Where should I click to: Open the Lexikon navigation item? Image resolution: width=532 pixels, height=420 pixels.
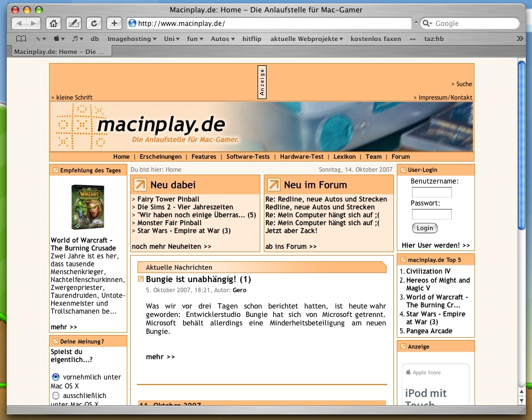344,157
